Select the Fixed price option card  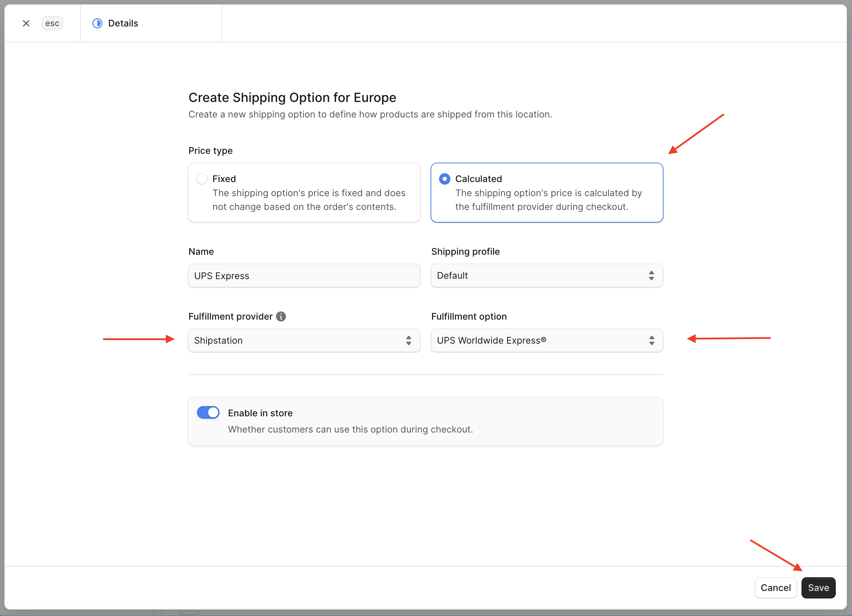coord(304,192)
